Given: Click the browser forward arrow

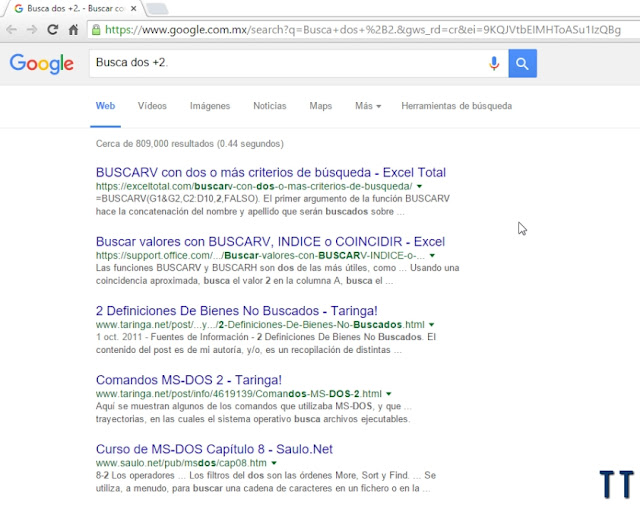Looking at the screenshot, I should [x=32, y=30].
